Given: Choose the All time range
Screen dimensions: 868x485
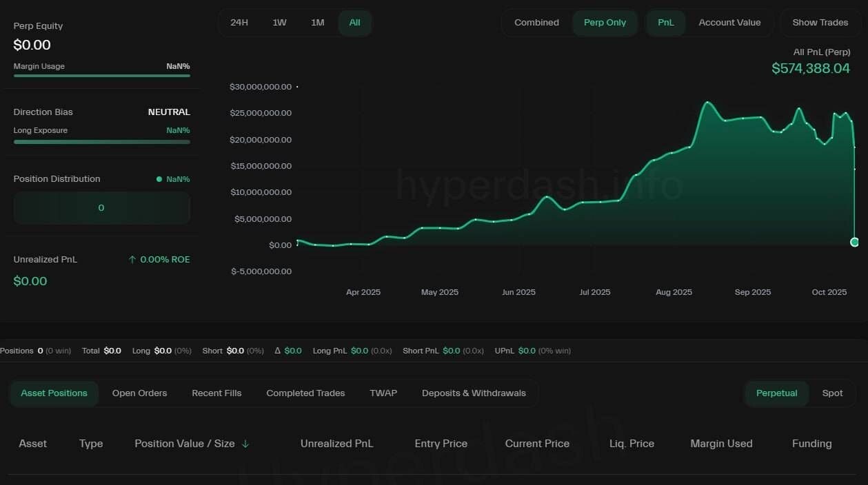Looking at the screenshot, I should pyautogui.click(x=354, y=23).
